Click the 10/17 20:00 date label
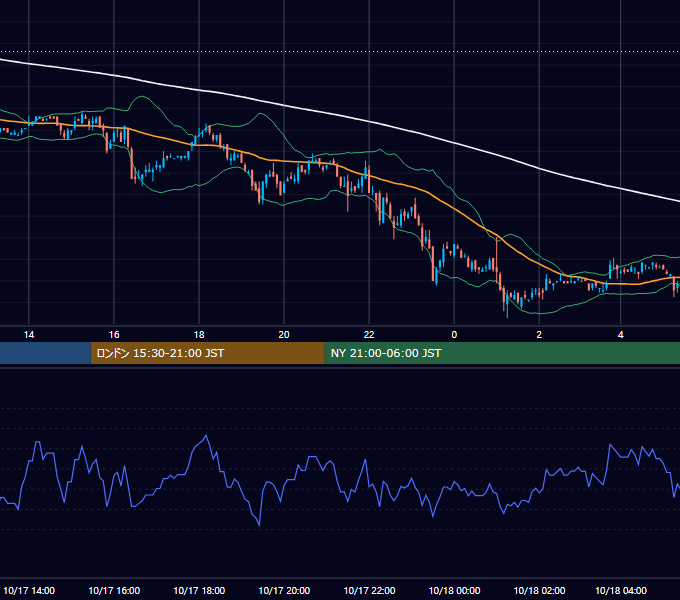This screenshot has width=680, height=600. (284, 590)
